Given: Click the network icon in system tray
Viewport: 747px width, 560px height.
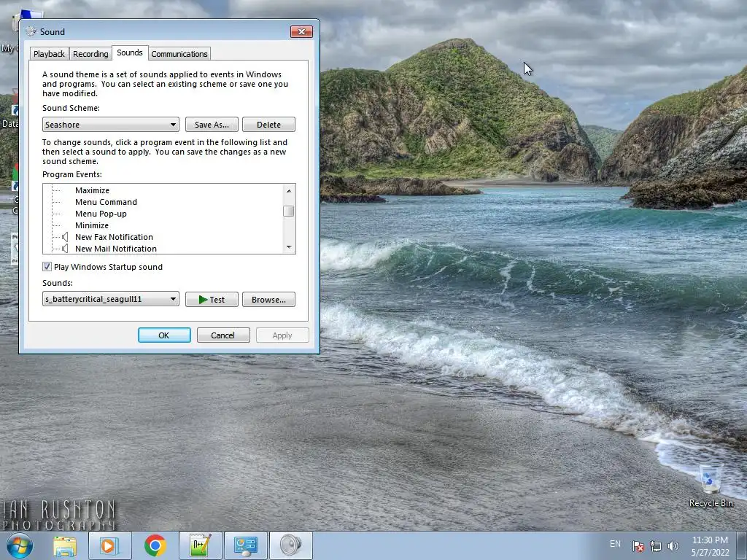Looking at the screenshot, I should pyautogui.click(x=656, y=546).
